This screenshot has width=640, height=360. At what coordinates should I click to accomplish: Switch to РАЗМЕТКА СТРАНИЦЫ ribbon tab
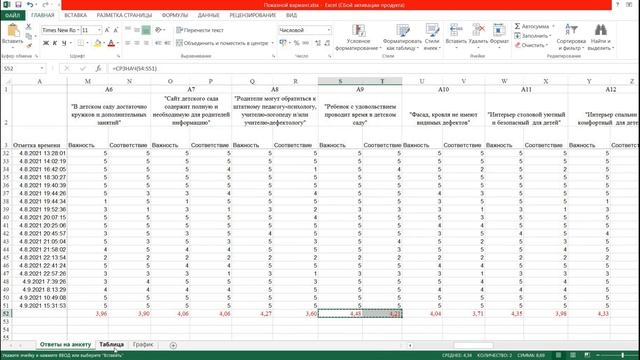124,15
